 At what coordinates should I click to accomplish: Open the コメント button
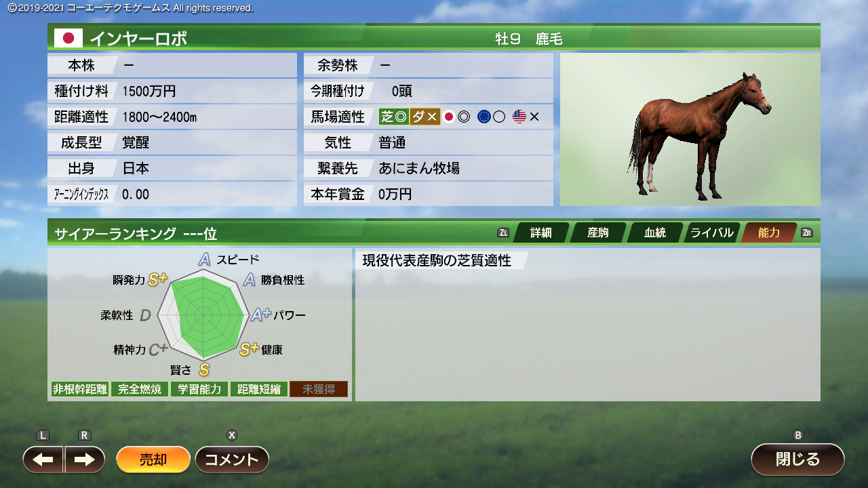[232, 460]
